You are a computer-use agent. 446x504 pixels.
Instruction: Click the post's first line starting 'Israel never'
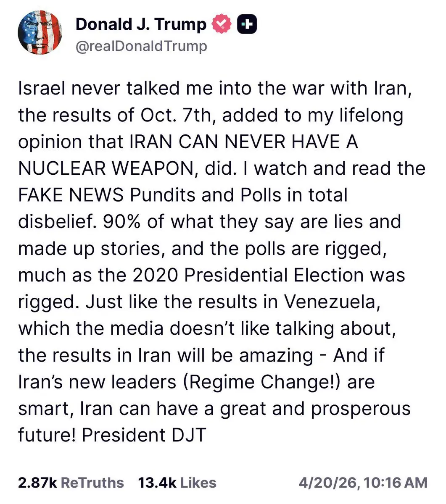[214, 89]
